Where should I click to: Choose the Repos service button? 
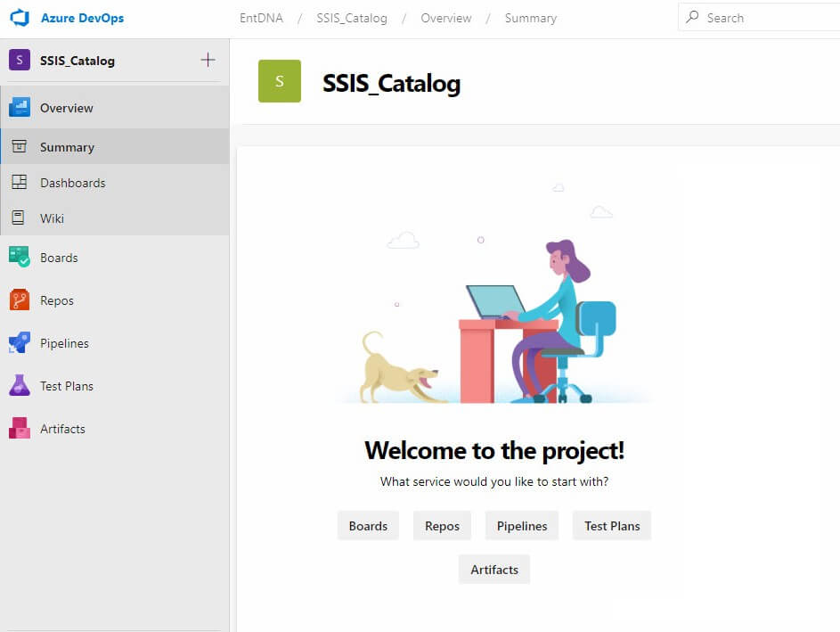click(442, 526)
